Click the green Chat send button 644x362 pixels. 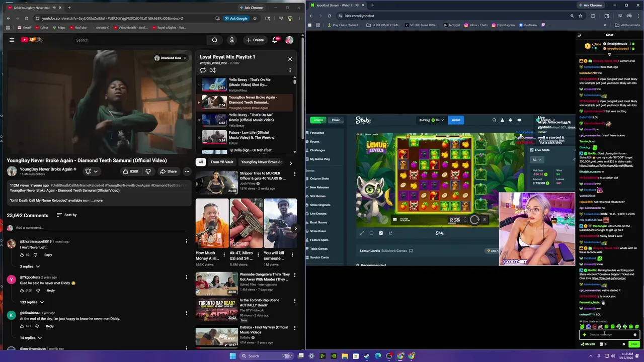[634, 344]
